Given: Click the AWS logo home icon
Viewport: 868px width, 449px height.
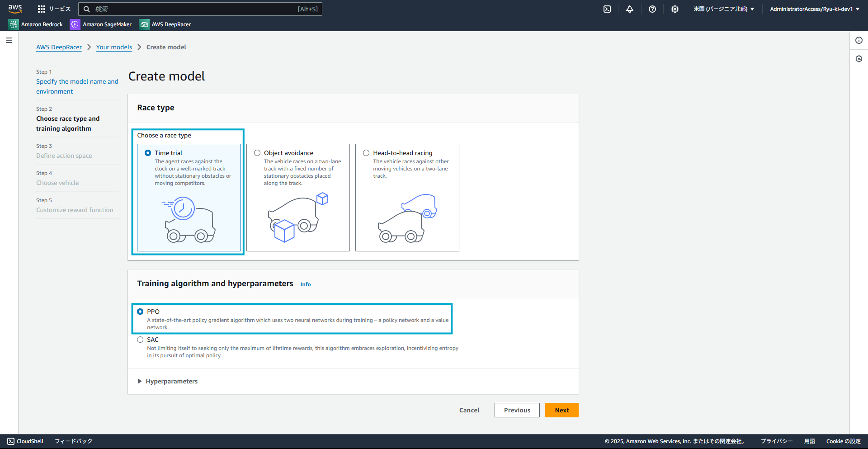Looking at the screenshot, I should click(x=15, y=9).
